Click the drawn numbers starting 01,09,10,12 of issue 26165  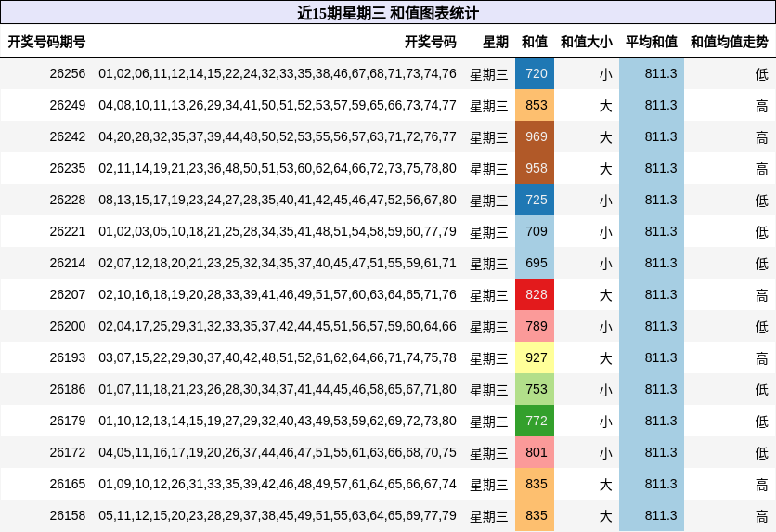point(278,484)
